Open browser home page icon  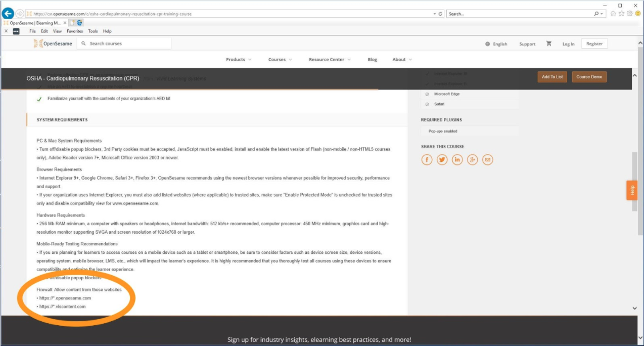(613, 14)
